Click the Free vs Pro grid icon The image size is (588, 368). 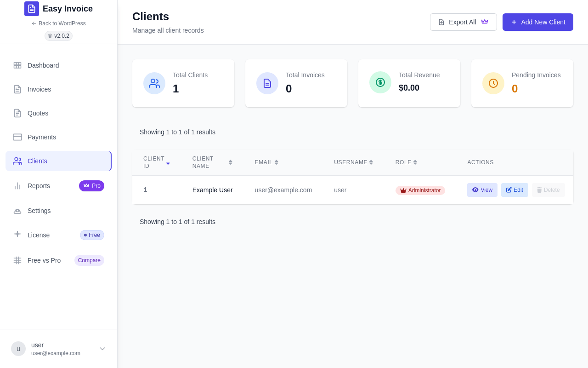17,260
